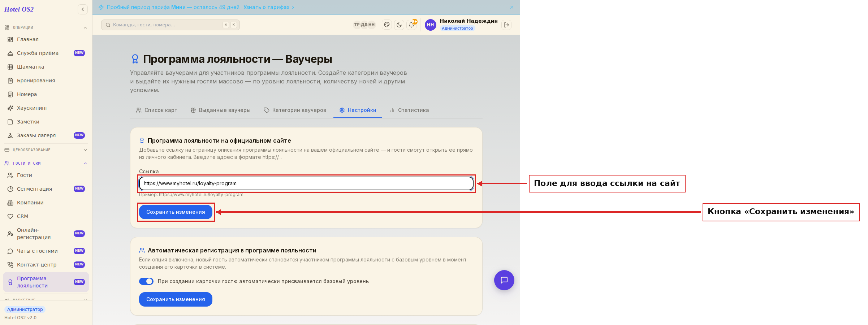Switch to Статистика tab
Image resolution: width=868 pixels, height=325 pixels.
pos(409,110)
